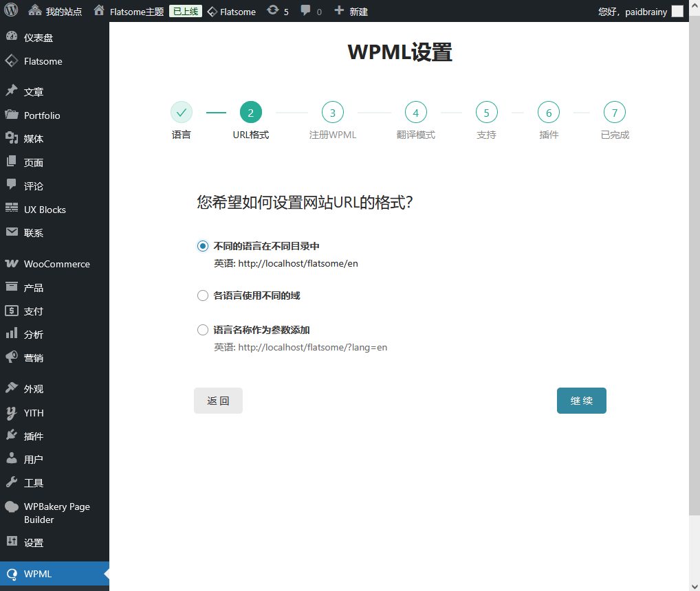Click the 外观 paintbrush icon
Image resolution: width=700 pixels, height=591 pixels.
pyautogui.click(x=12, y=388)
